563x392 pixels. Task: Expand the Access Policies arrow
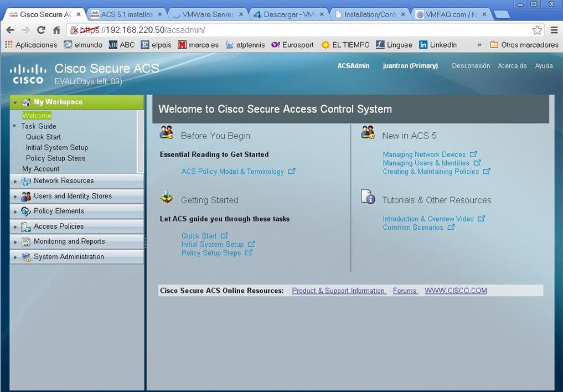tap(15, 227)
